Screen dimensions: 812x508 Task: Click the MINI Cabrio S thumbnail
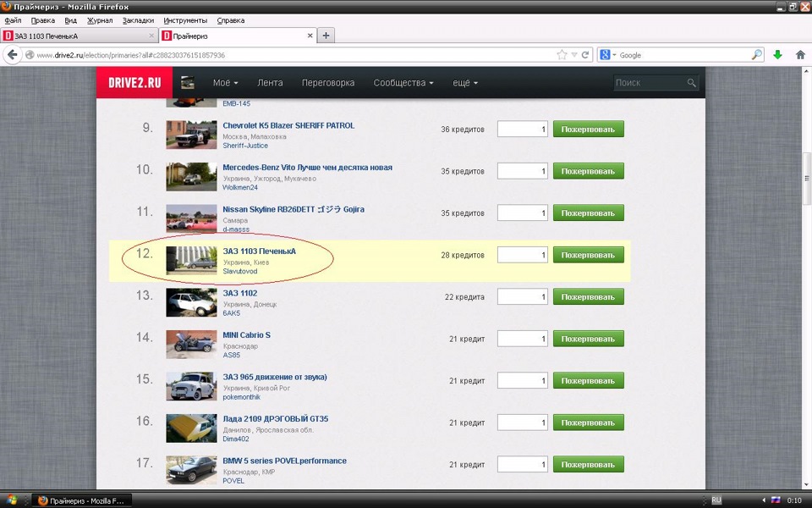point(191,345)
